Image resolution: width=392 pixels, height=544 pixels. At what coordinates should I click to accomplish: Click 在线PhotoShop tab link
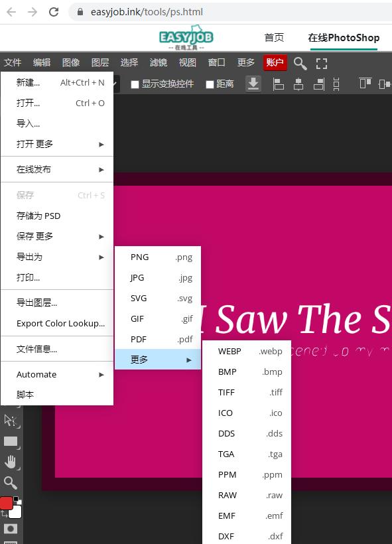(x=344, y=37)
